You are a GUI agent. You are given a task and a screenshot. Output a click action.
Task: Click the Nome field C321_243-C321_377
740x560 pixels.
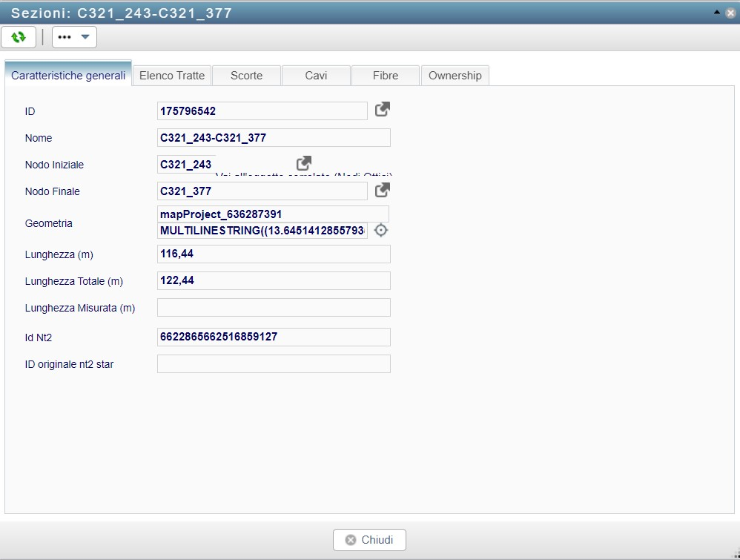tap(274, 138)
